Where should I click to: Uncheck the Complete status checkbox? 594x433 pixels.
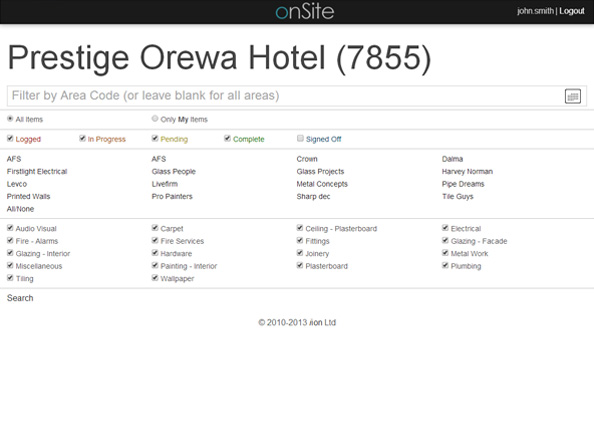[x=228, y=139]
